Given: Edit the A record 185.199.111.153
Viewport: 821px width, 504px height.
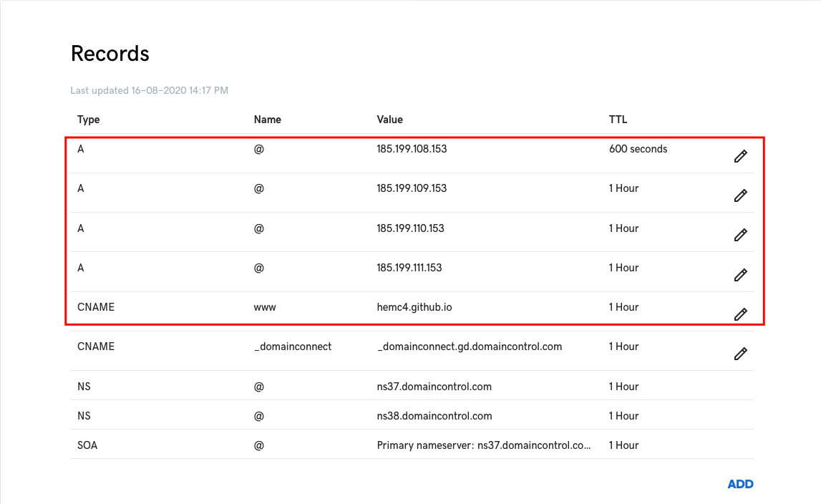Looking at the screenshot, I should pos(740,274).
